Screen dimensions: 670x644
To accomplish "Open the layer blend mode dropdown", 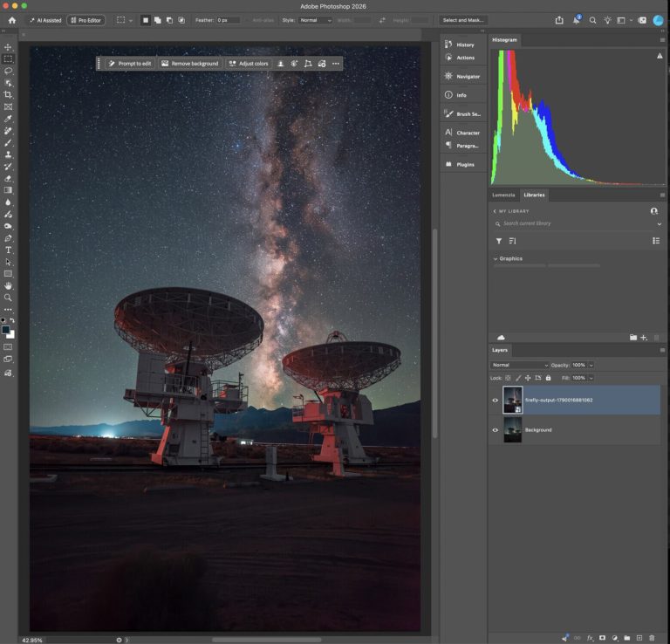I will pyautogui.click(x=519, y=365).
